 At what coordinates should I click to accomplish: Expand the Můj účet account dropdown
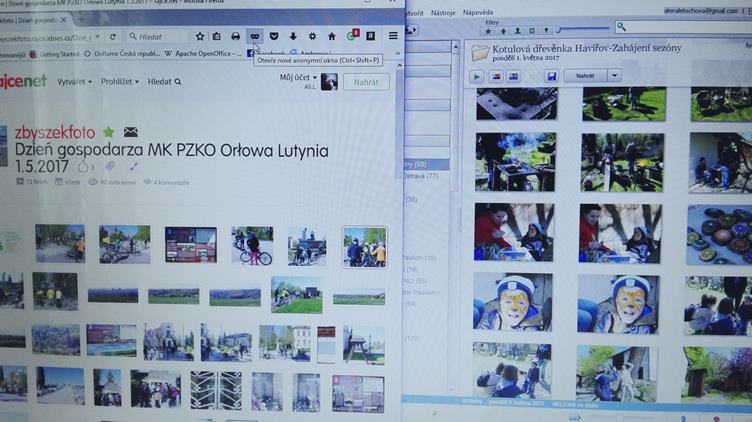pos(298,77)
